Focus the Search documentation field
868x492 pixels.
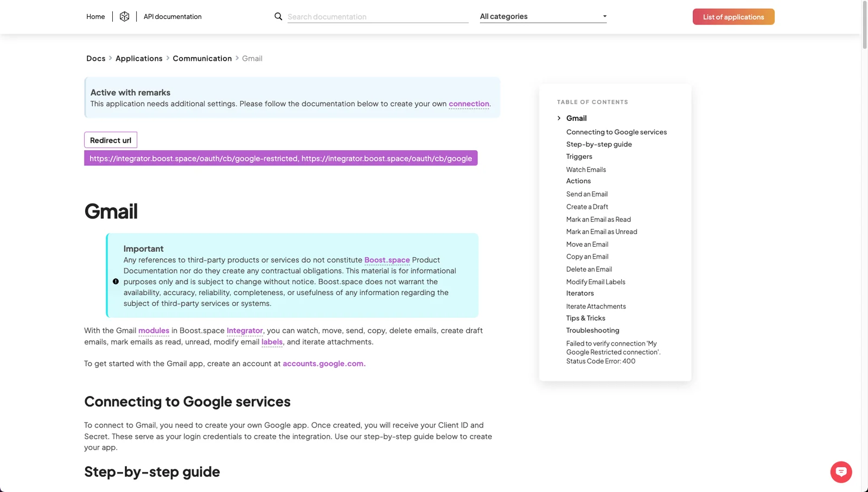coord(378,17)
